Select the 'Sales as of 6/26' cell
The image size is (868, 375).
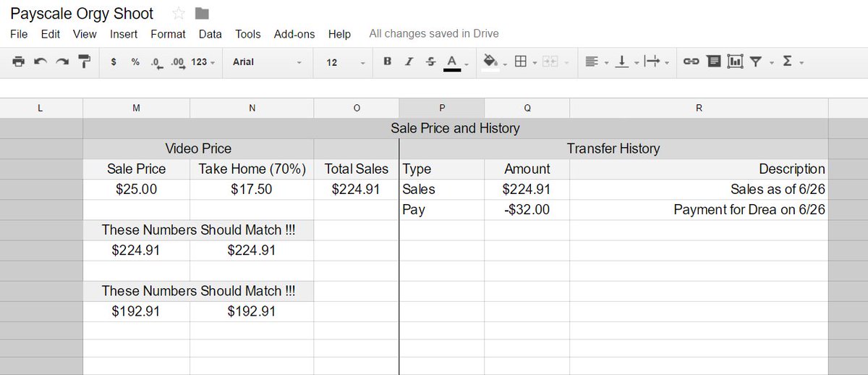tap(699, 189)
